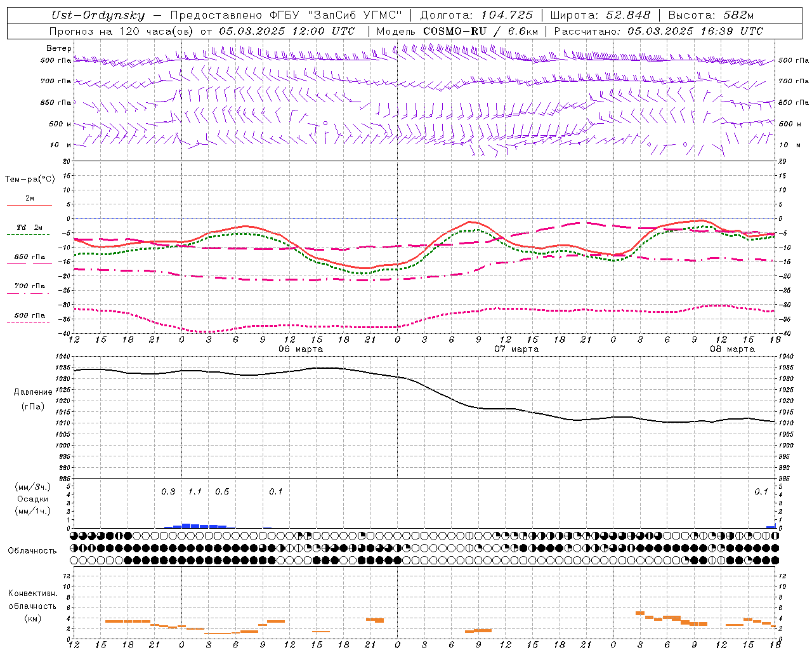Click the (мм/1ч.) unit label
The height and width of the screenshot is (650, 812).
coord(33,511)
